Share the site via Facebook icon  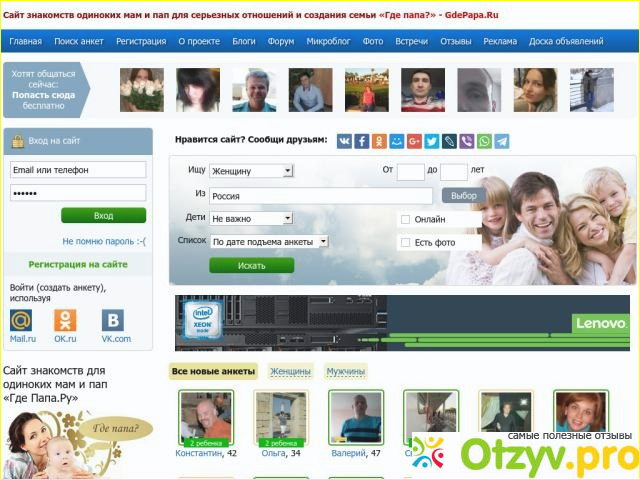point(362,142)
